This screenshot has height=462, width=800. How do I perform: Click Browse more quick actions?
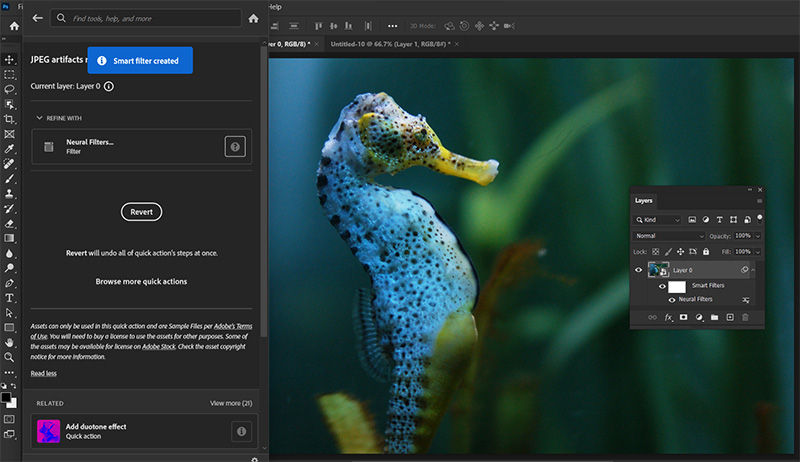(x=141, y=282)
